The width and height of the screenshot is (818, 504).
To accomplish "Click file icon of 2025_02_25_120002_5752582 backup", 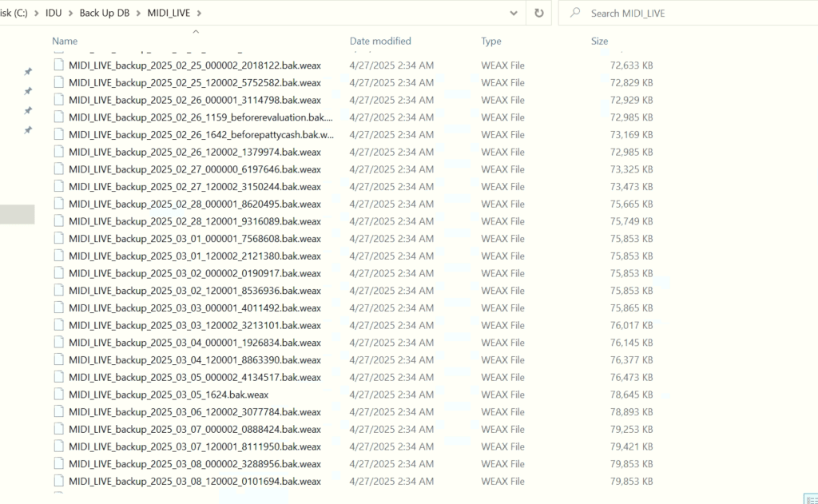I will 59,82.
